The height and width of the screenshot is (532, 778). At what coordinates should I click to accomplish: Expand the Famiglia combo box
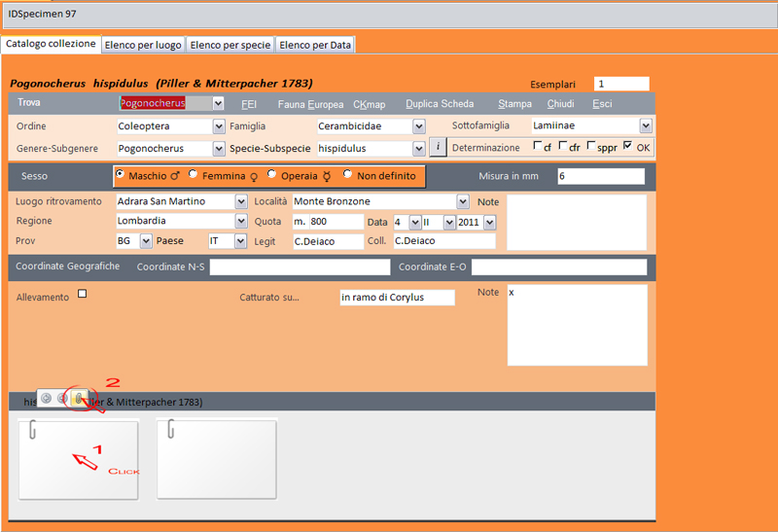[419, 125]
